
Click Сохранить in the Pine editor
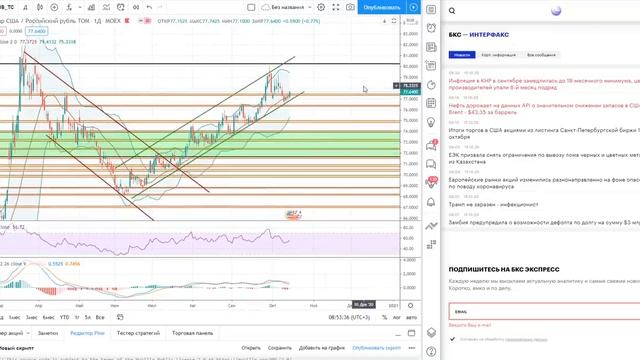pos(280,348)
